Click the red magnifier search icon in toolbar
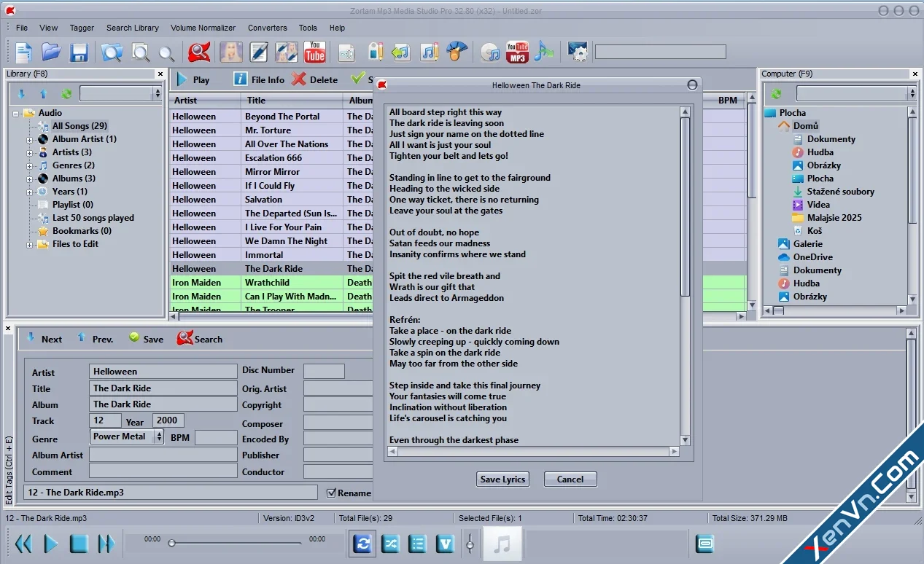This screenshot has width=924, height=564. 199,52
